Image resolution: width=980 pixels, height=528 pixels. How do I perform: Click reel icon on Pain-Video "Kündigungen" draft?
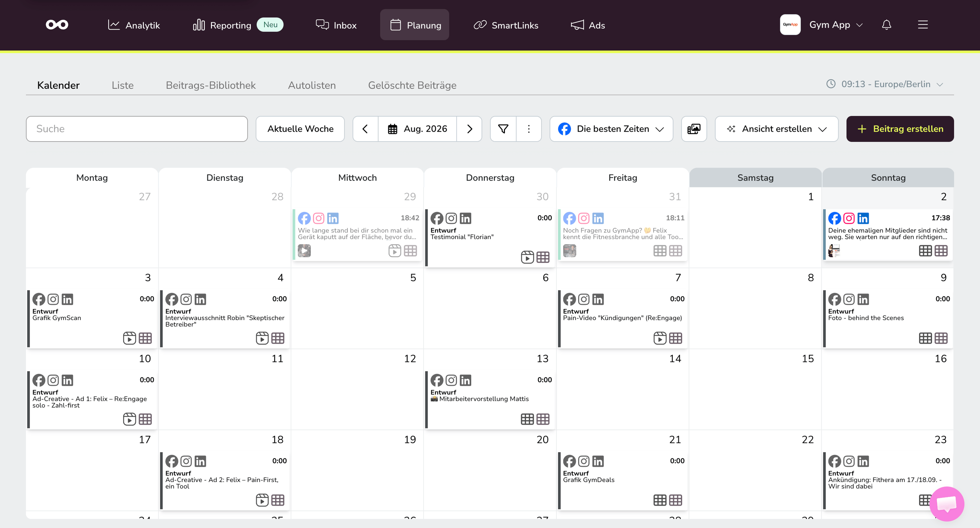(660, 338)
